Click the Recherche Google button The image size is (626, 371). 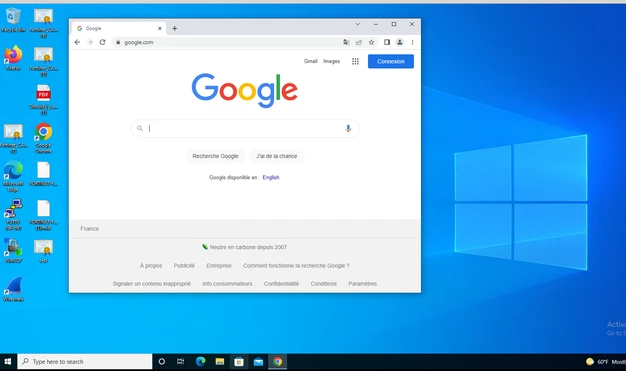[215, 156]
